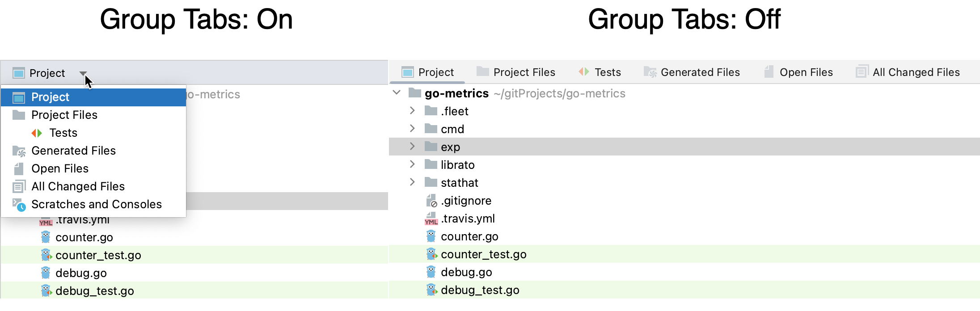
Task: Click the Scratches and Consoles icon in dropdown
Action: tap(19, 205)
